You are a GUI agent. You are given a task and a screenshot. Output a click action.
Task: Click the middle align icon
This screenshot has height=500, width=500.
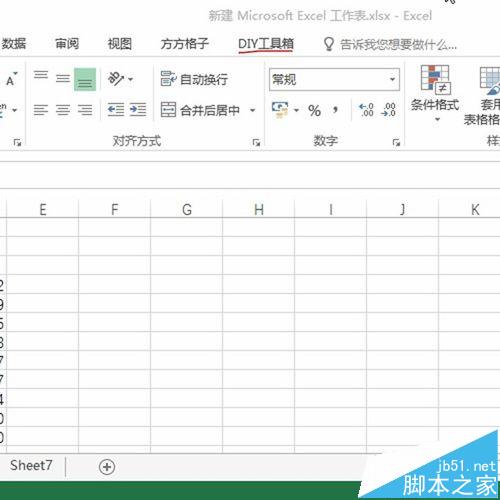(63, 79)
